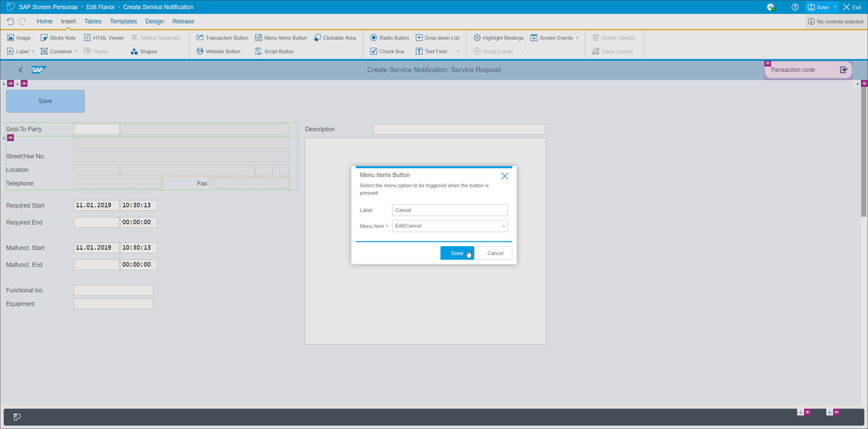Screen dimensions: 868x429
Task: Click Cancel button in the dialog
Action: pyautogui.click(x=495, y=253)
